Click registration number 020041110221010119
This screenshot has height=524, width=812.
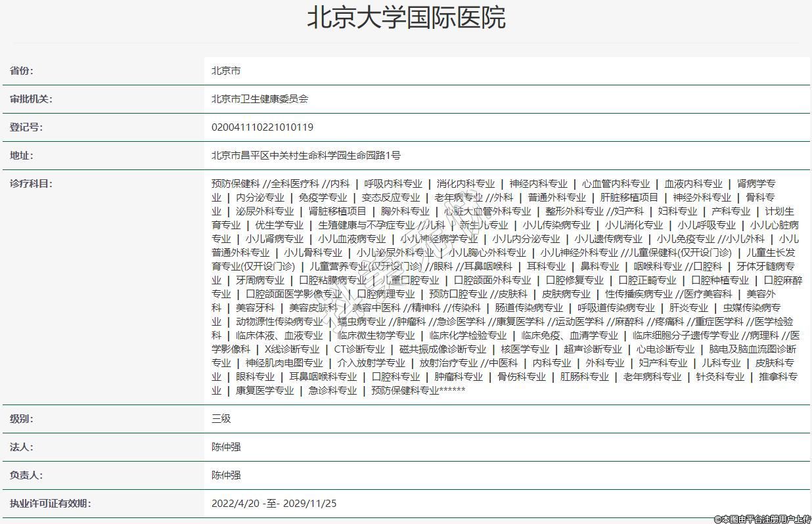coord(262,127)
